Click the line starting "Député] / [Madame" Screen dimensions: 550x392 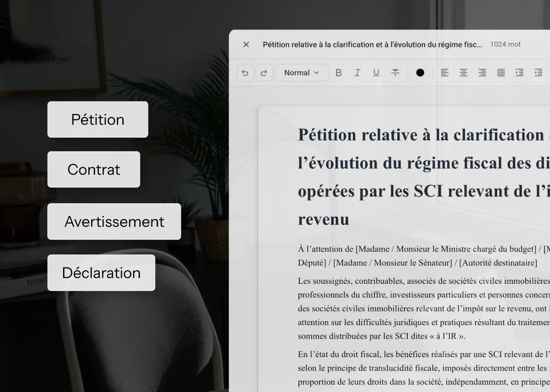417,262
